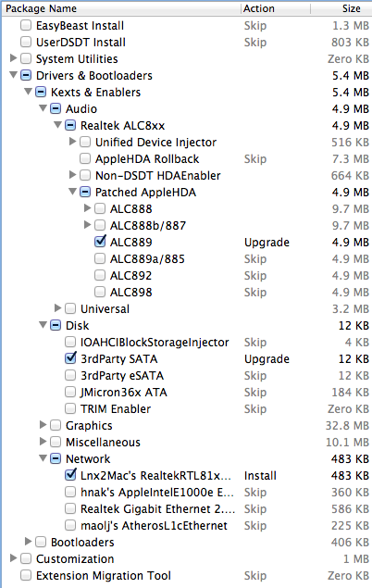Screen dimensions: 372x588
Task: Check the EasyBeast Install checkbox
Action: pyautogui.click(x=26, y=26)
